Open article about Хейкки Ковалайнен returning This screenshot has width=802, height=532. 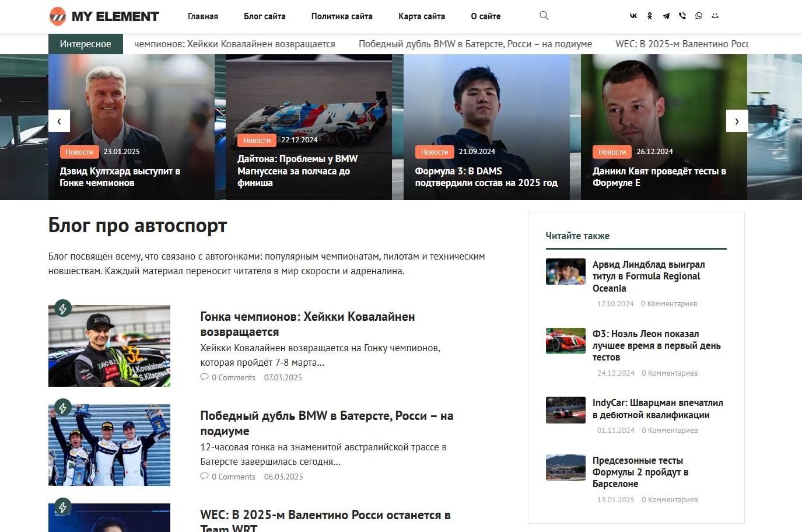point(307,324)
